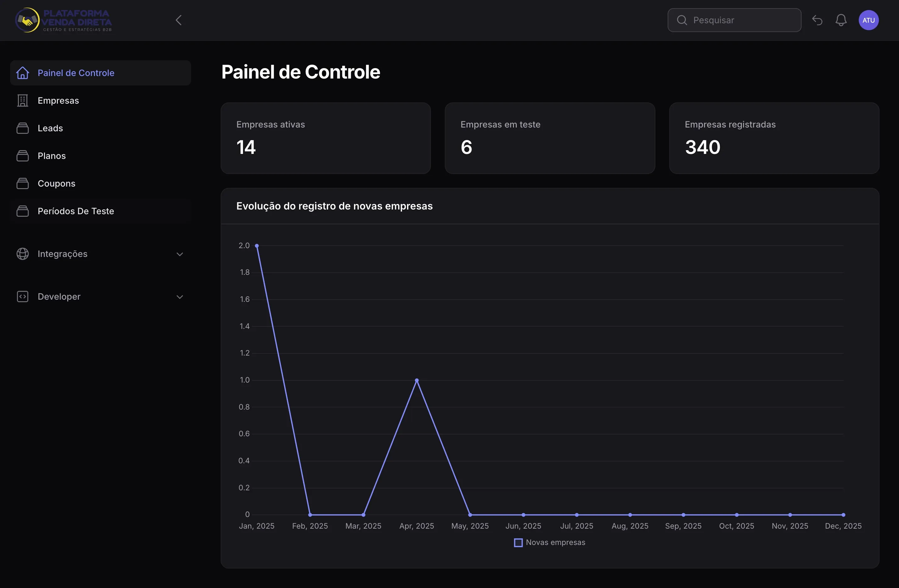This screenshot has width=899, height=588.
Task: Click the home icon beside Painel de Controle
Action: 23,73
